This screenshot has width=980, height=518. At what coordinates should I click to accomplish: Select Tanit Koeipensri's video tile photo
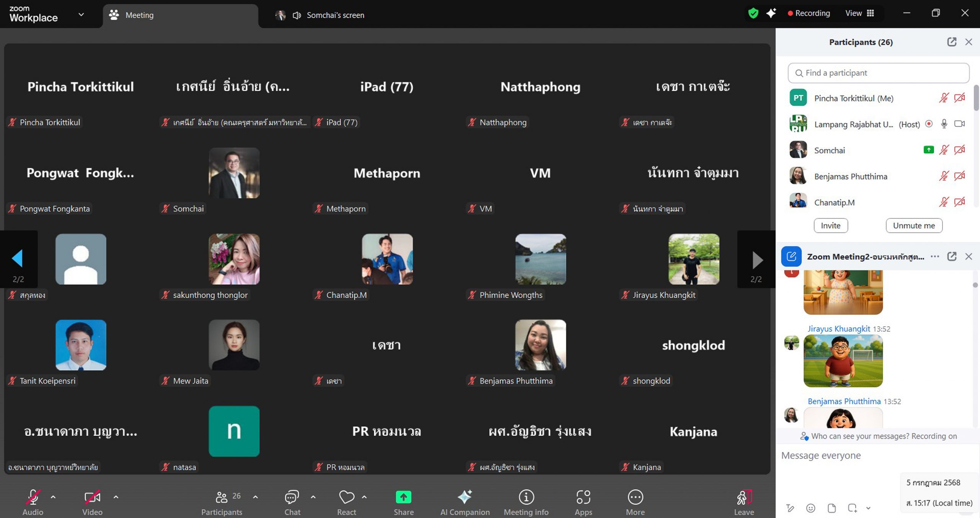tap(81, 345)
